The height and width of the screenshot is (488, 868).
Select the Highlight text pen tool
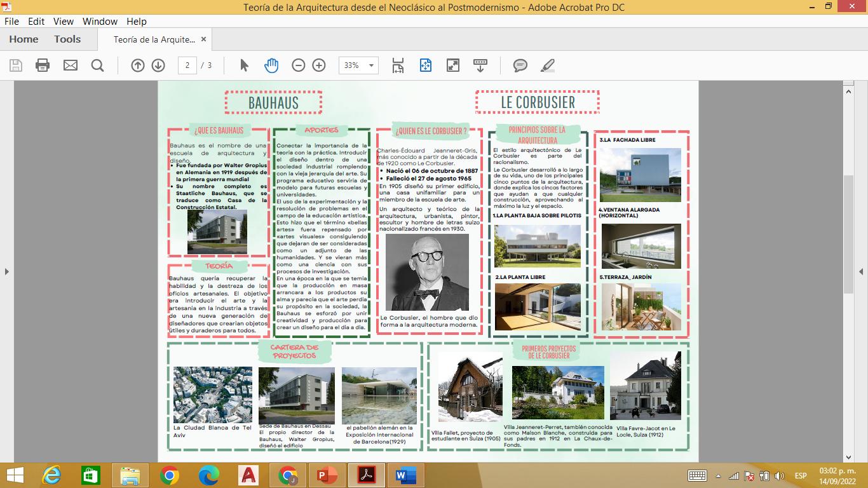[547, 65]
